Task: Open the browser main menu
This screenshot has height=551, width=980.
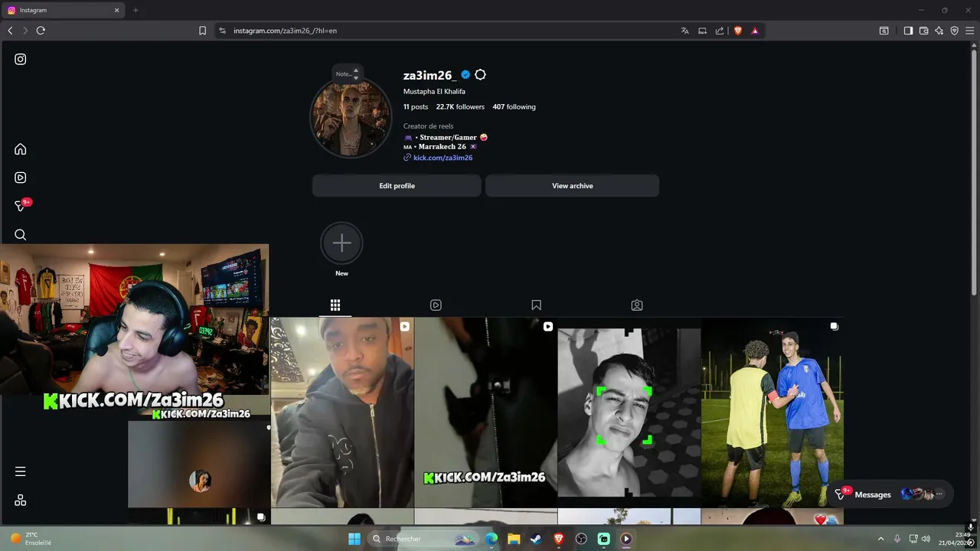Action: coord(969,31)
